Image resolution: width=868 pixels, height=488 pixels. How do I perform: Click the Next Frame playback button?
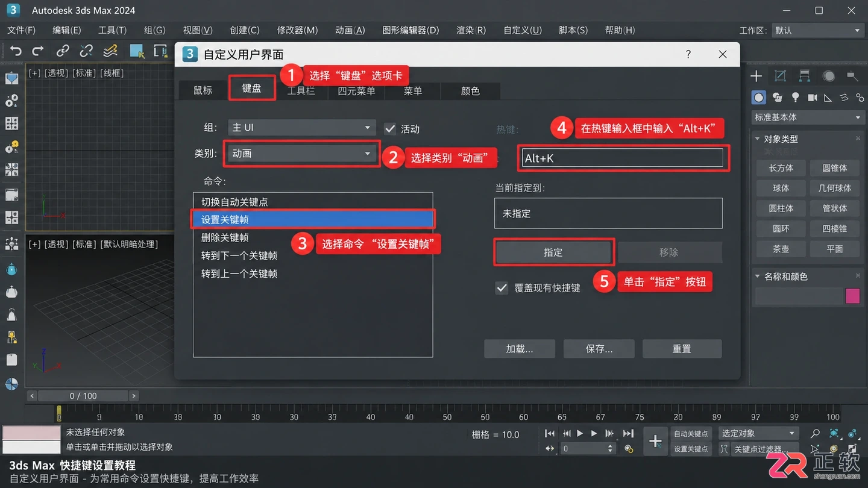point(610,434)
